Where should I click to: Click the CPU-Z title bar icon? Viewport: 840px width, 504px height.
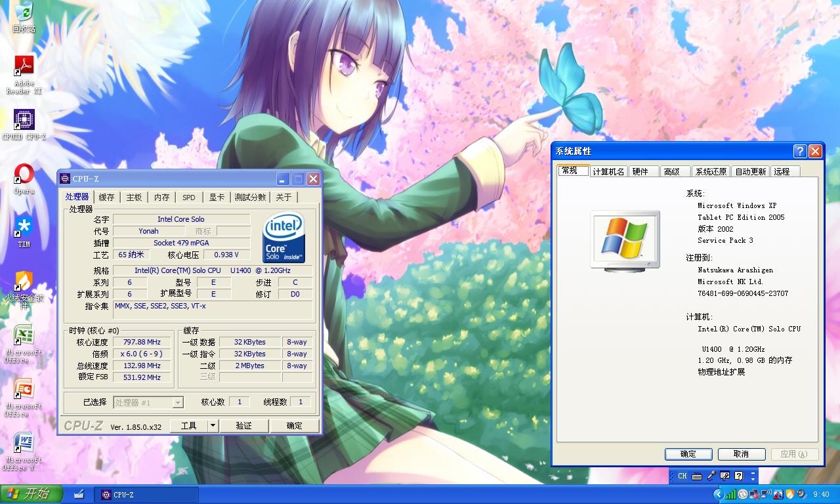65,178
